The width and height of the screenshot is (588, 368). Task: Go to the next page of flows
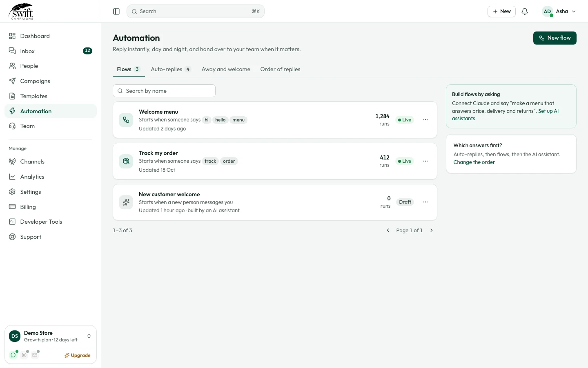(x=432, y=230)
